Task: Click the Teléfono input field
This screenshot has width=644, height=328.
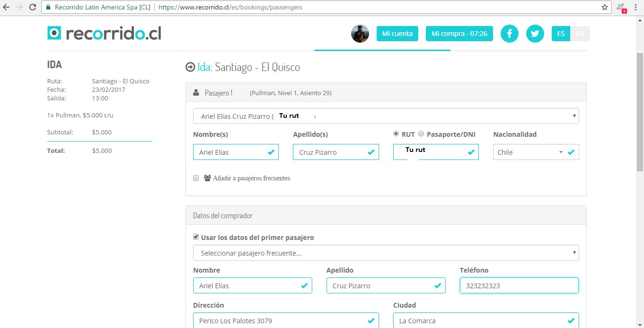Action: pos(519,286)
